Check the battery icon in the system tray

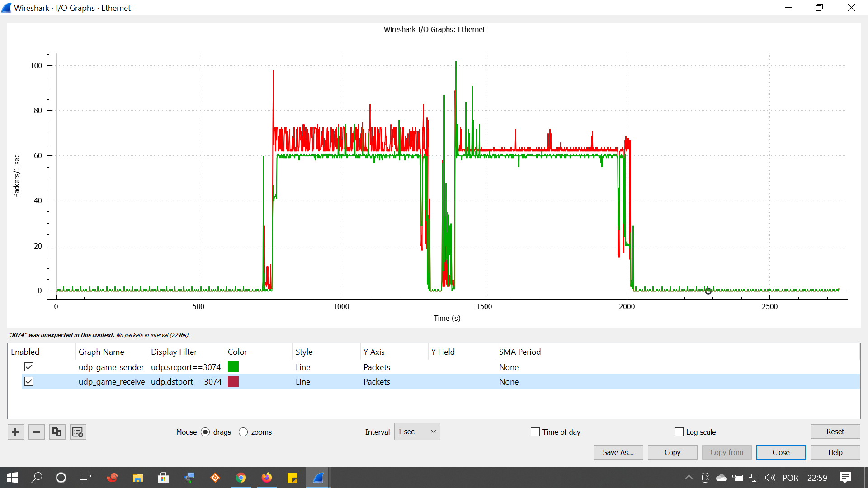pos(738,478)
